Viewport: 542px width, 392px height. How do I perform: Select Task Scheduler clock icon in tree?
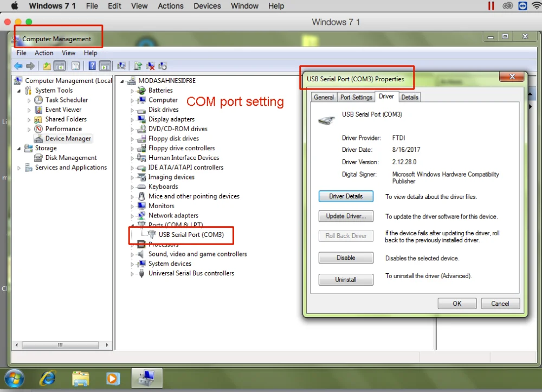tap(38, 100)
